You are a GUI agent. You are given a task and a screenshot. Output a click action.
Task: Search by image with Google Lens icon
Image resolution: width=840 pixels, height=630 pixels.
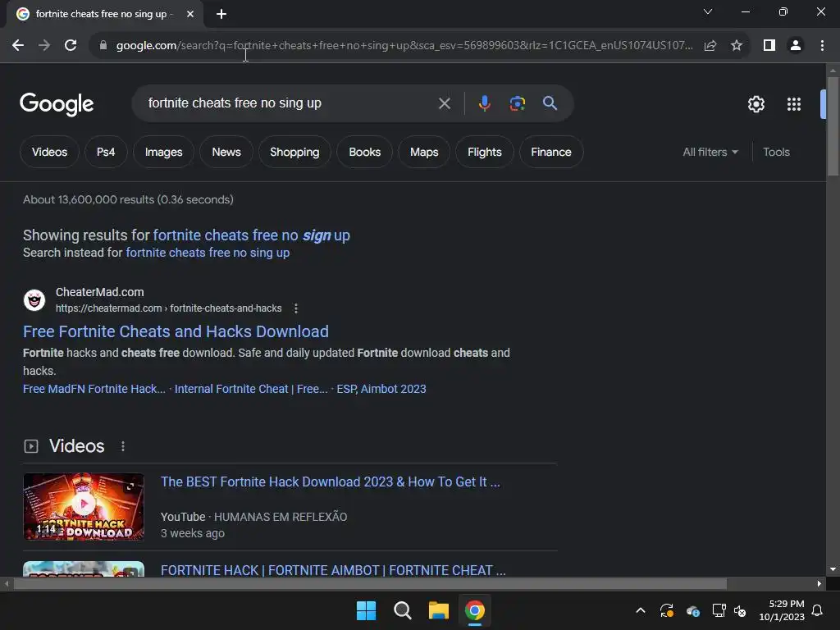coord(517,103)
